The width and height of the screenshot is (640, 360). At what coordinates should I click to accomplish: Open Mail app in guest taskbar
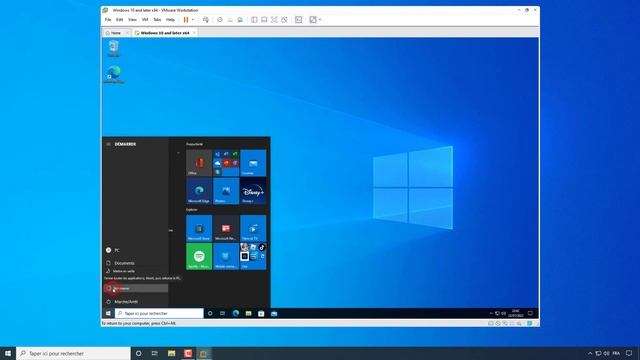click(x=274, y=313)
